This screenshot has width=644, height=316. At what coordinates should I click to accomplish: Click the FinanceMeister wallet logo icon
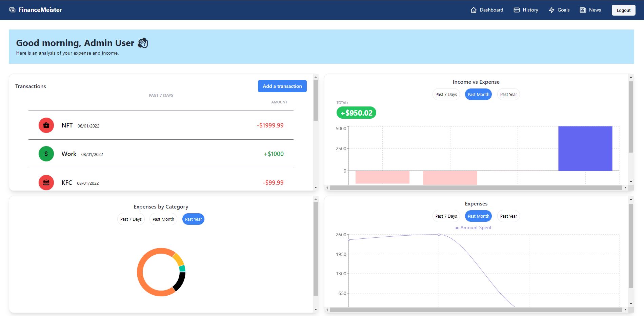[13, 10]
